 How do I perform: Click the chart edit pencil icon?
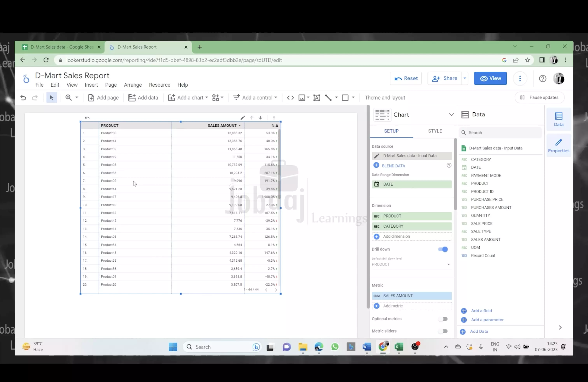click(243, 118)
